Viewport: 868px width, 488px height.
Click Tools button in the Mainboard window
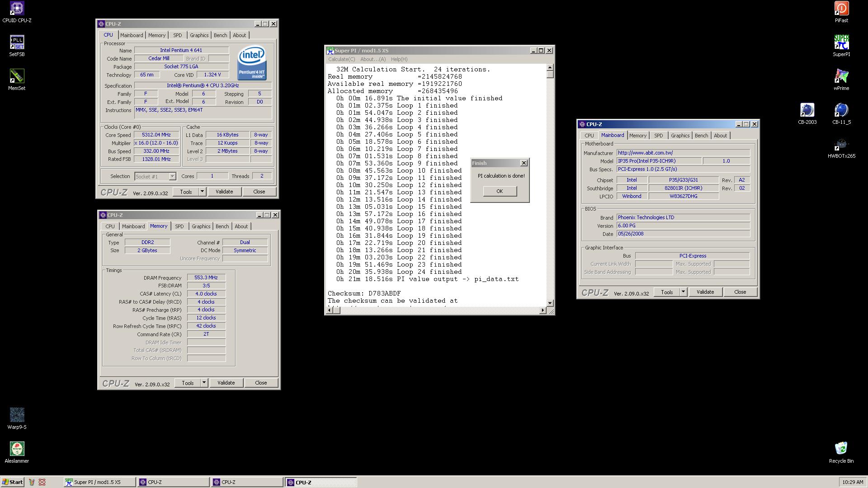667,292
